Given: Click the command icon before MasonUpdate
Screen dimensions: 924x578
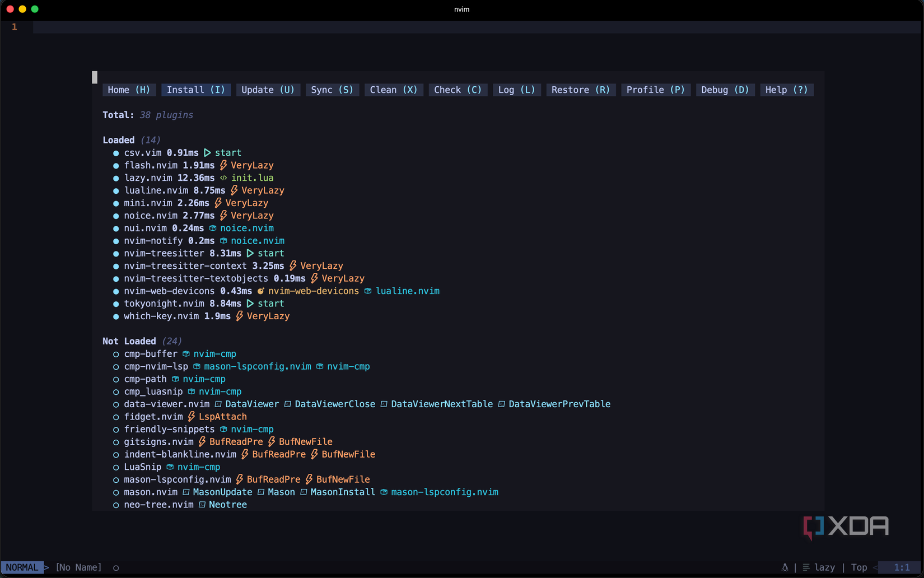Looking at the screenshot, I should pos(186,492).
